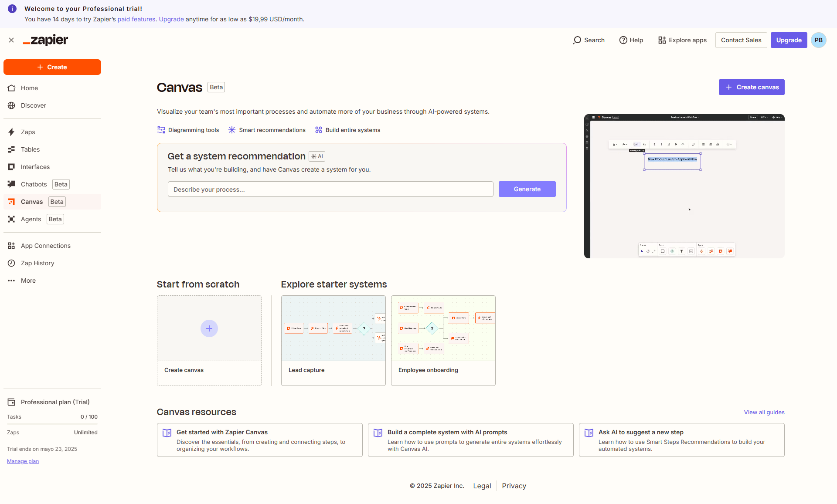The width and height of the screenshot is (837, 504).
Task: Click the Manage plan link
Action: tap(23, 461)
